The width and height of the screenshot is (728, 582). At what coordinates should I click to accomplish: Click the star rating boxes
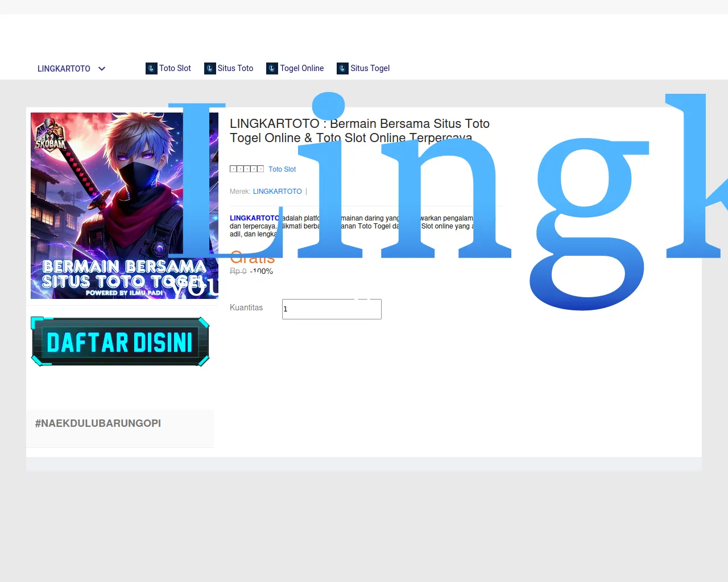pyautogui.click(x=247, y=169)
